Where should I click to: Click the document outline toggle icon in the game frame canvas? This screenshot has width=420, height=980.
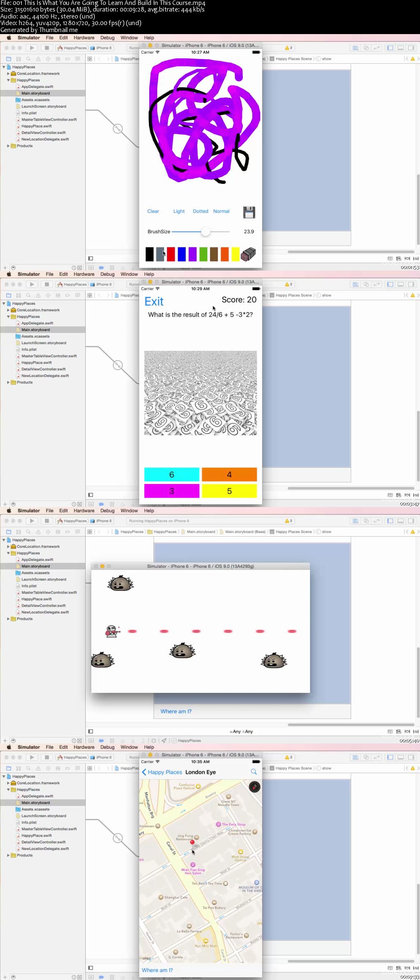(91, 731)
